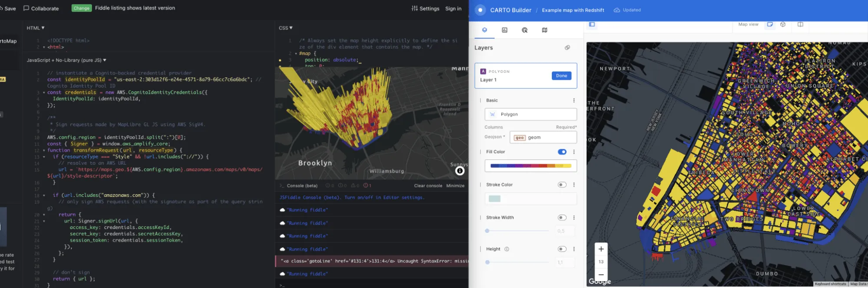Zoom out on the map

pyautogui.click(x=601, y=274)
